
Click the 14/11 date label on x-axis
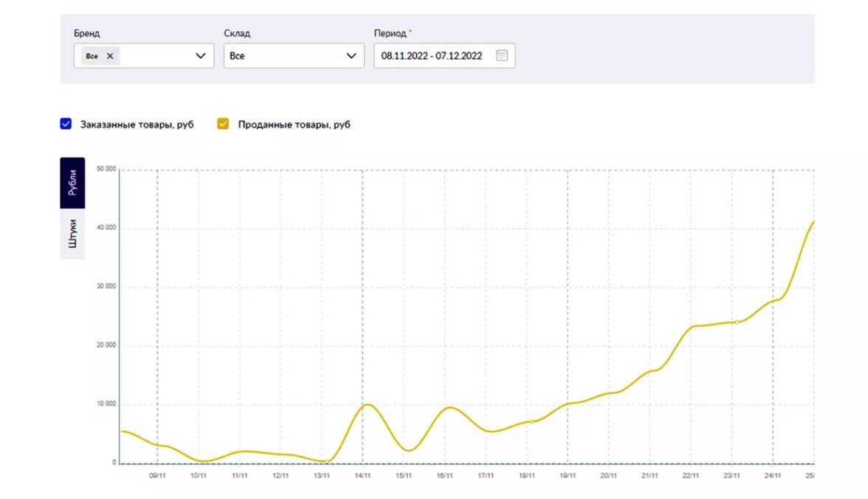[362, 476]
